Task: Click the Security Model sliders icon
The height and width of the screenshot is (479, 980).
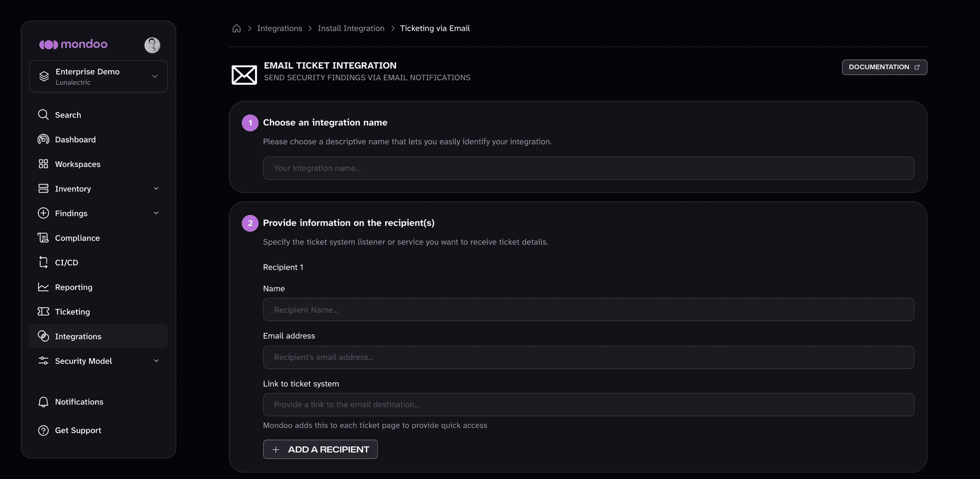Action: 43,361
